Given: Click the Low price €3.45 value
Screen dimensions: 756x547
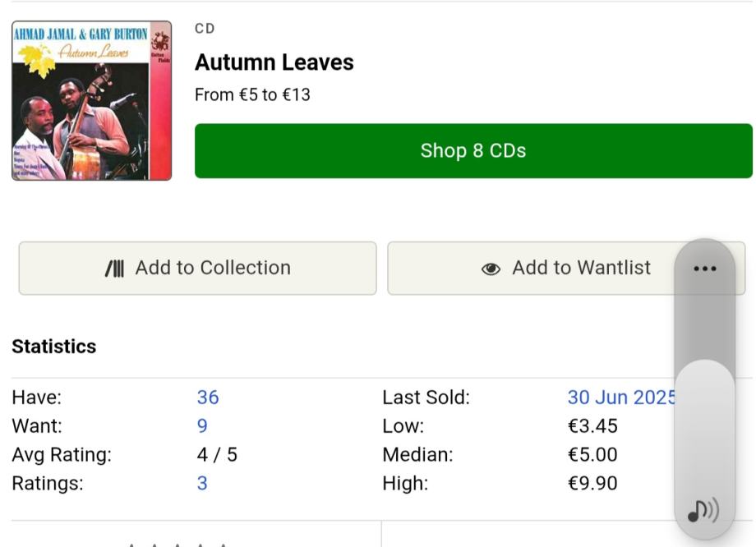Looking at the screenshot, I should click(x=592, y=426).
